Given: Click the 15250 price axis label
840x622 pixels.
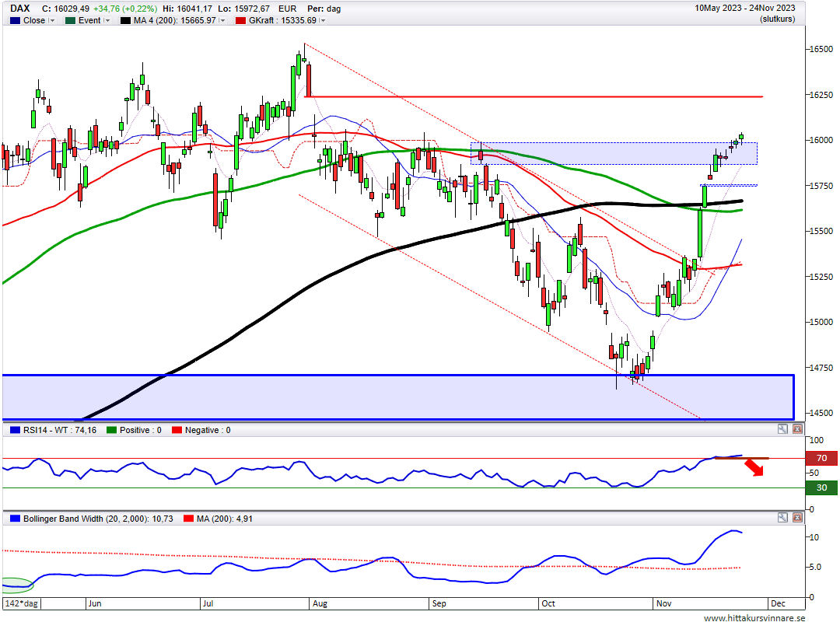Looking at the screenshot, I should pos(821,277).
